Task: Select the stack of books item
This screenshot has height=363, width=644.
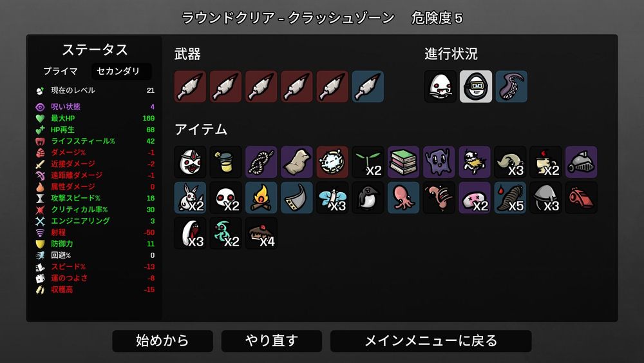Action: (x=403, y=162)
